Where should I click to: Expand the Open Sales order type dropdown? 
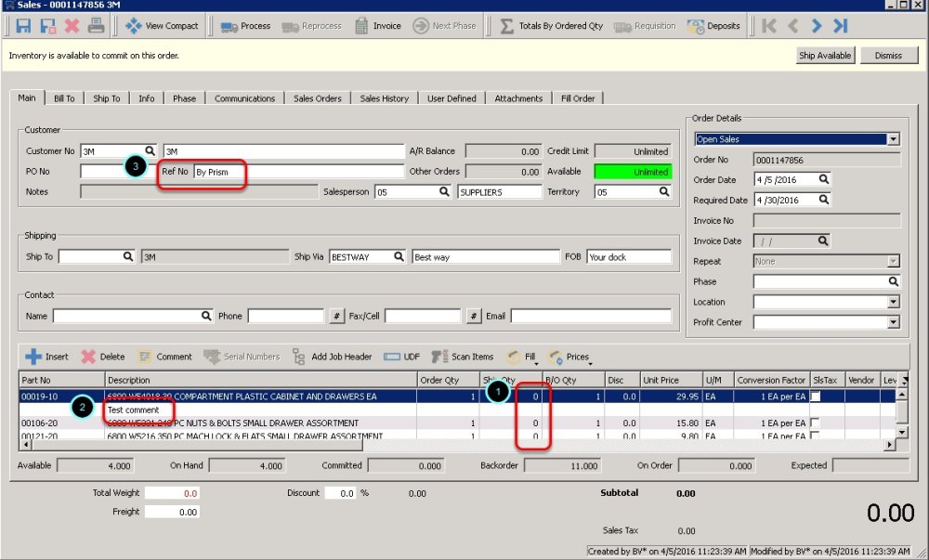coord(893,139)
